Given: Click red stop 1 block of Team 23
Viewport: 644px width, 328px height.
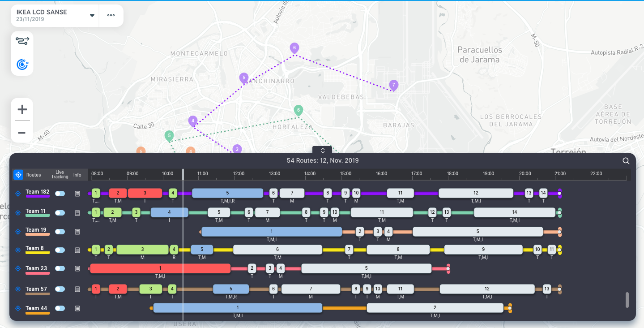Looking at the screenshot, I should (x=160, y=268).
